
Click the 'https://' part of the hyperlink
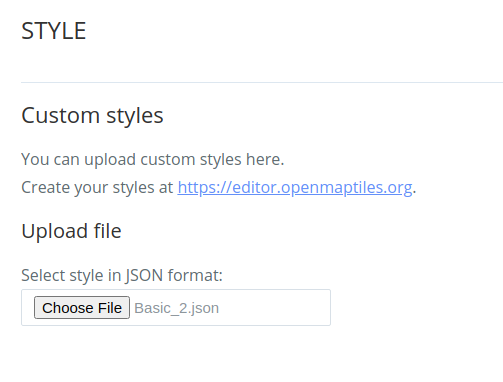click(205, 187)
